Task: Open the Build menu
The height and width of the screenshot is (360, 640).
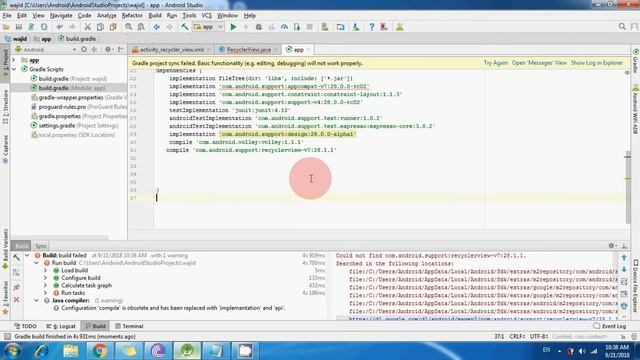Action: (155, 16)
